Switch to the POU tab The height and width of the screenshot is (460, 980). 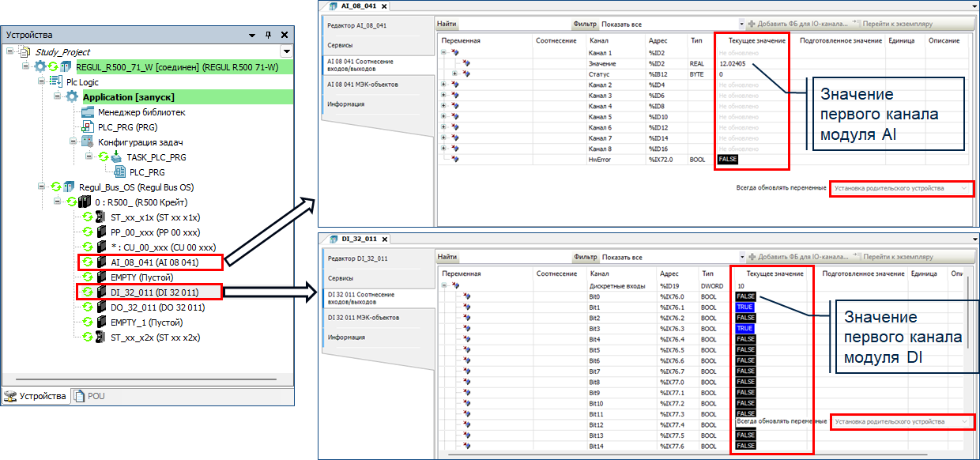coord(93,396)
